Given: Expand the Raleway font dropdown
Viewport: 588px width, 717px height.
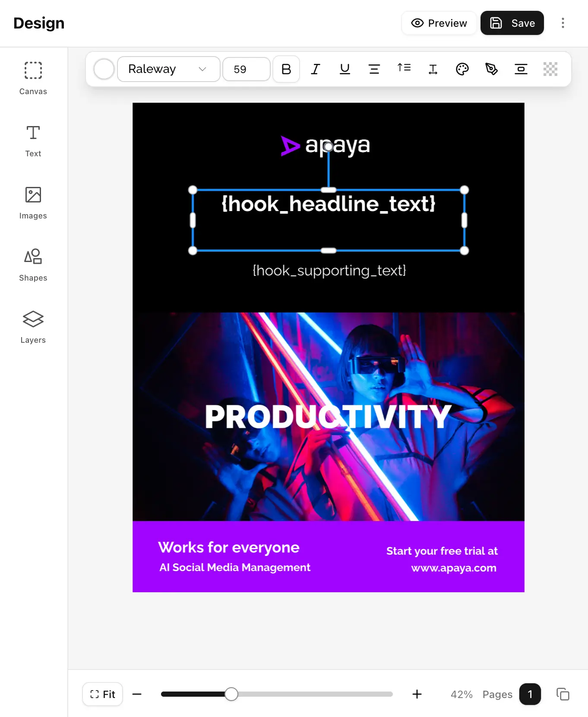Looking at the screenshot, I should click(168, 69).
